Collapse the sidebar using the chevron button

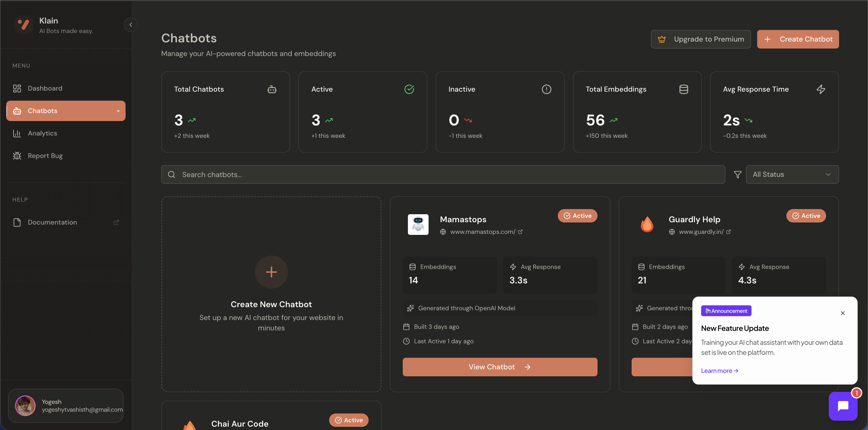point(130,24)
